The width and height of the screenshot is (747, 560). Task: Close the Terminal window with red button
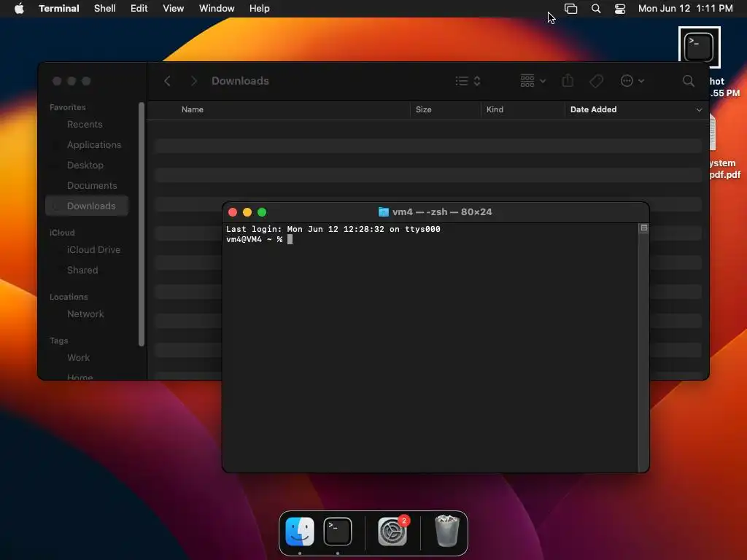tap(233, 212)
